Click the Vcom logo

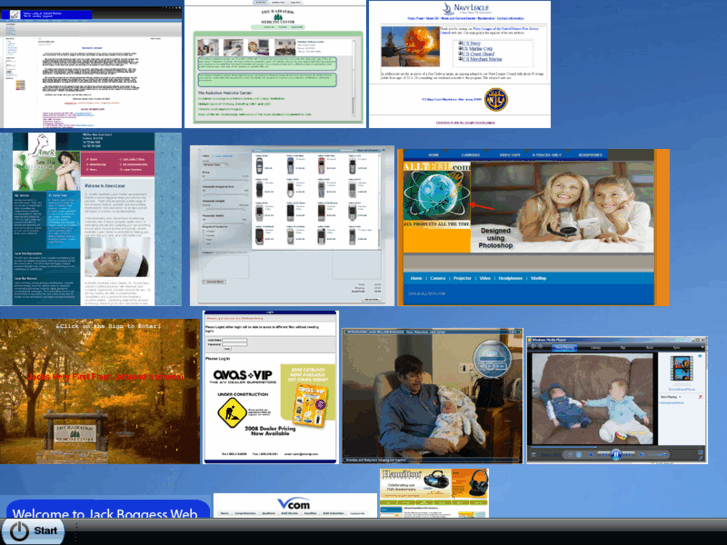click(x=294, y=503)
